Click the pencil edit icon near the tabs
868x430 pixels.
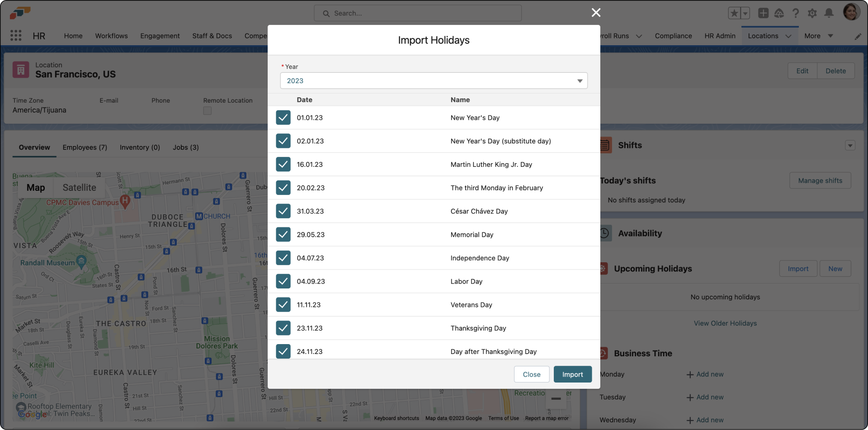click(859, 36)
